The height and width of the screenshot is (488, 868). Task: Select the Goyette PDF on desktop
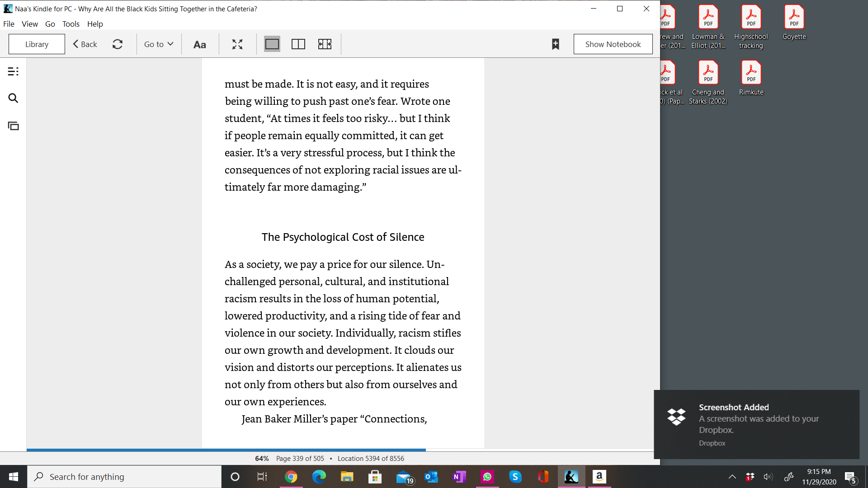pyautogui.click(x=794, y=23)
